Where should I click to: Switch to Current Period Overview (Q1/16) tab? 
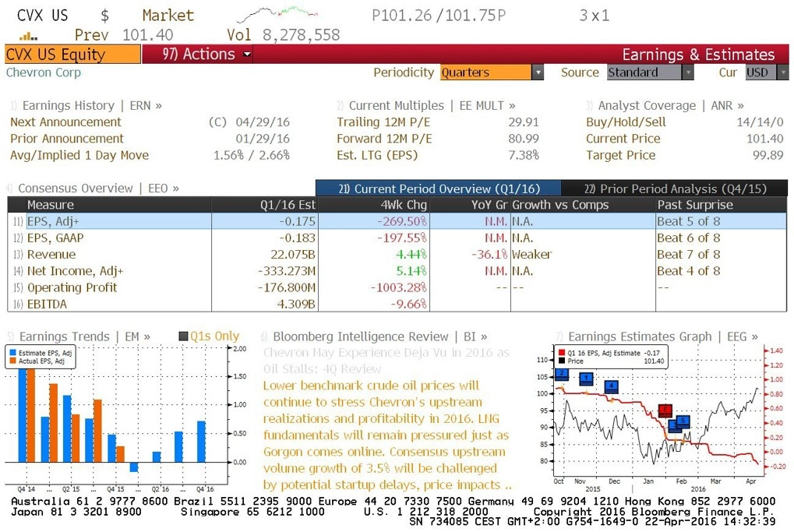[x=439, y=188]
